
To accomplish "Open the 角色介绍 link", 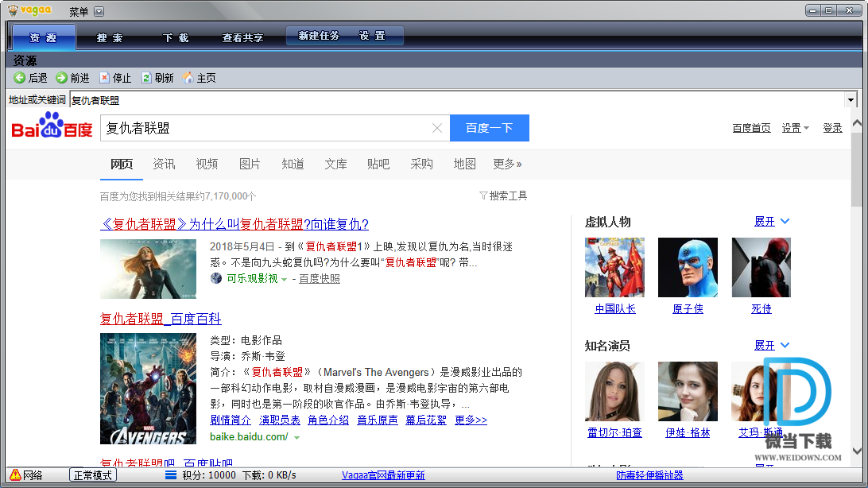I will [x=328, y=420].
